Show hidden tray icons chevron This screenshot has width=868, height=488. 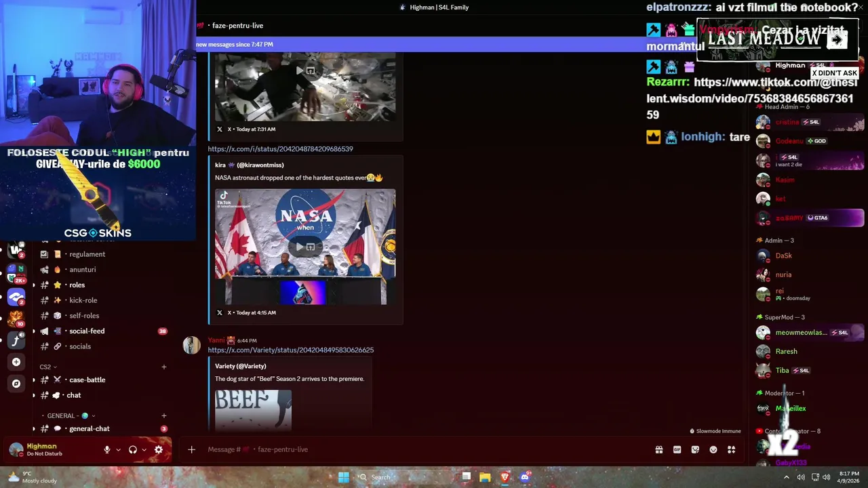(x=786, y=477)
